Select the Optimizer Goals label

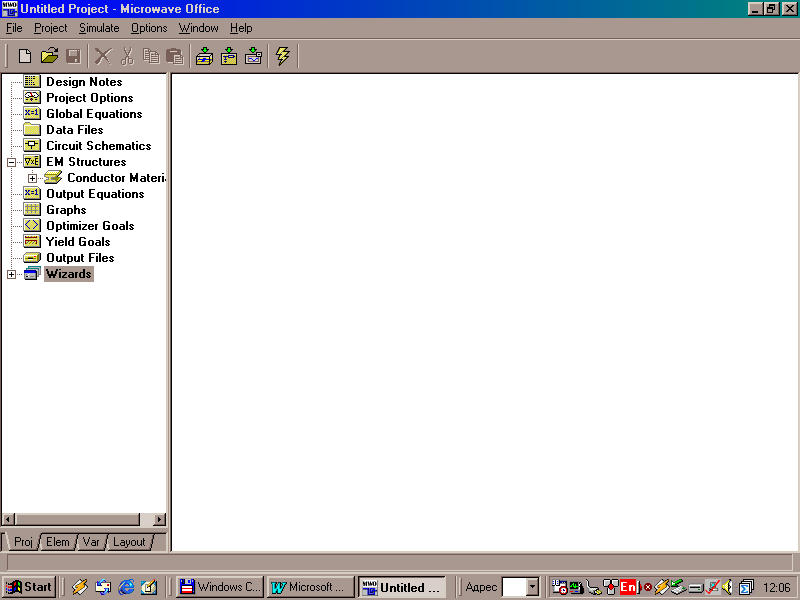[90, 226]
